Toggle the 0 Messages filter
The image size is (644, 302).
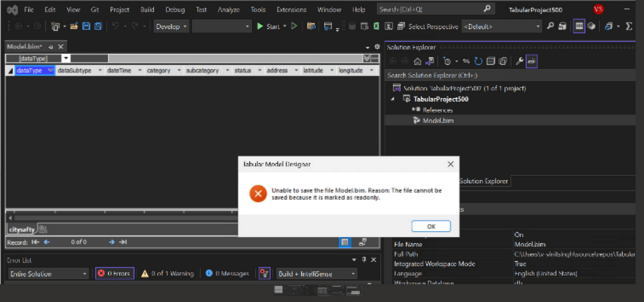click(227, 274)
